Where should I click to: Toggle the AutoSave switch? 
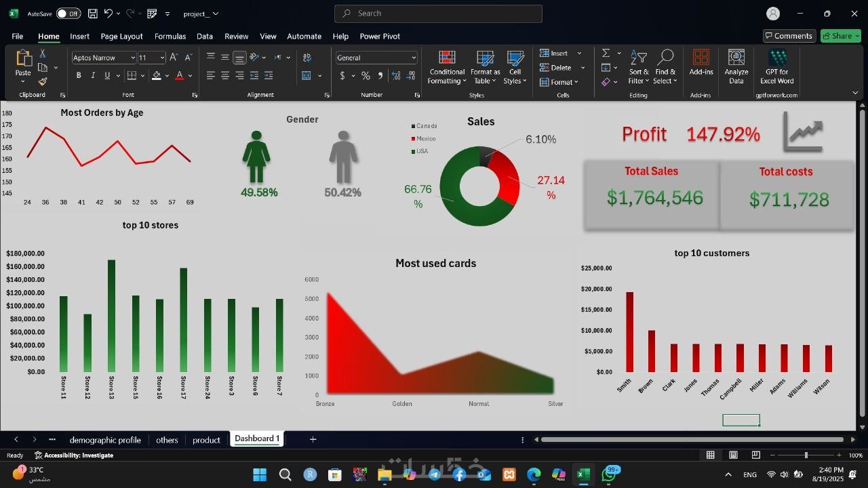[68, 14]
